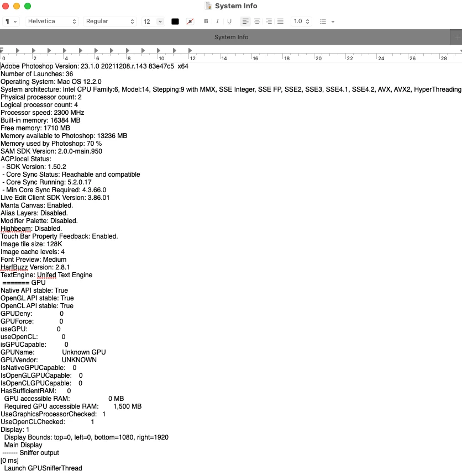Toggle underline formatting
462x476 pixels.
(x=229, y=21)
